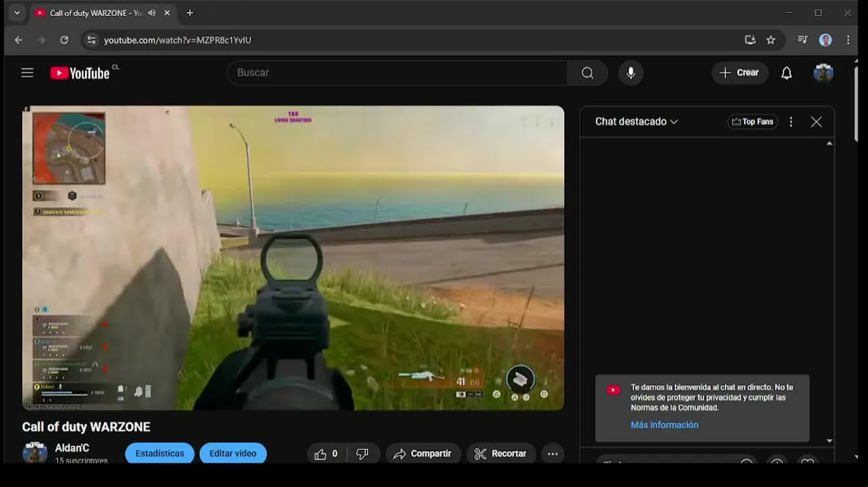Screen dimensions: 868x487
Task: Open the Aldan'C channel avatar
Action: 34,453
